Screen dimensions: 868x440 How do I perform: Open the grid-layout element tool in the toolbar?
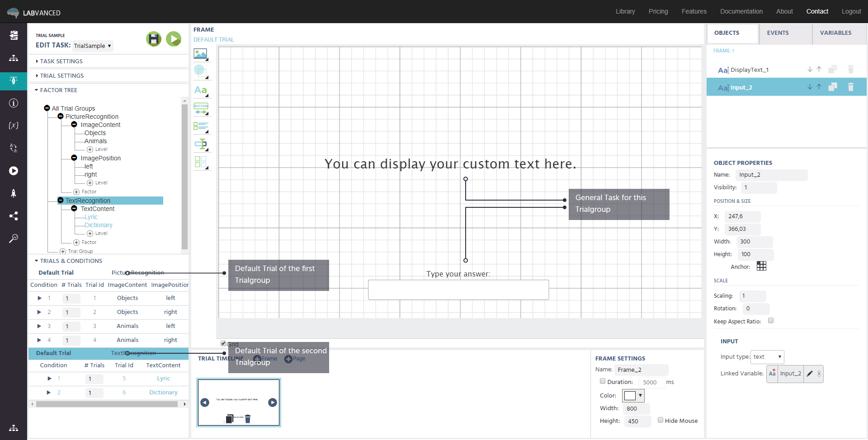click(x=201, y=162)
